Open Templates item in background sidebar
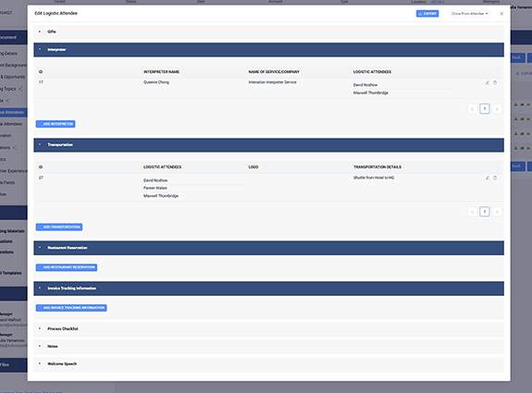This screenshot has width=532, height=393. [11, 273]
